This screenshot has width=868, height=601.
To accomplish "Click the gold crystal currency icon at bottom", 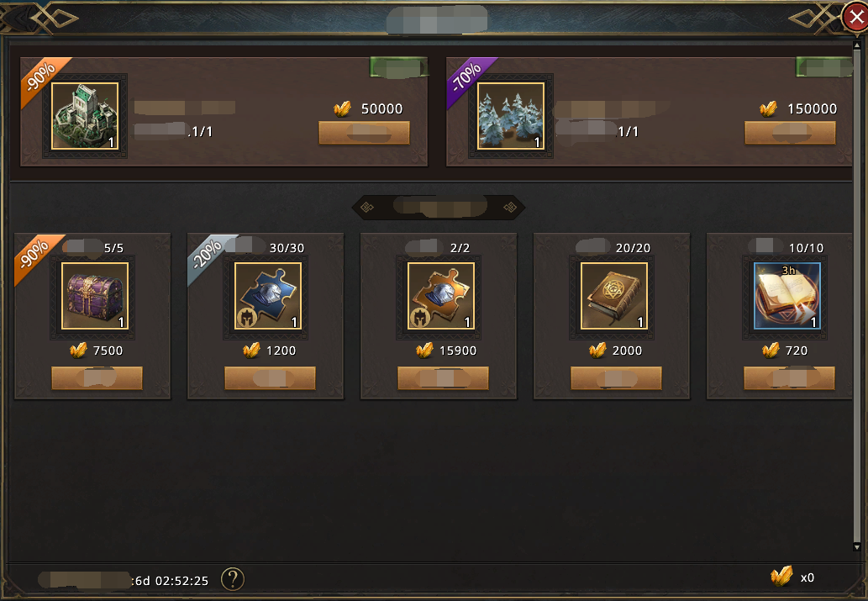I will tap(781, 577).
